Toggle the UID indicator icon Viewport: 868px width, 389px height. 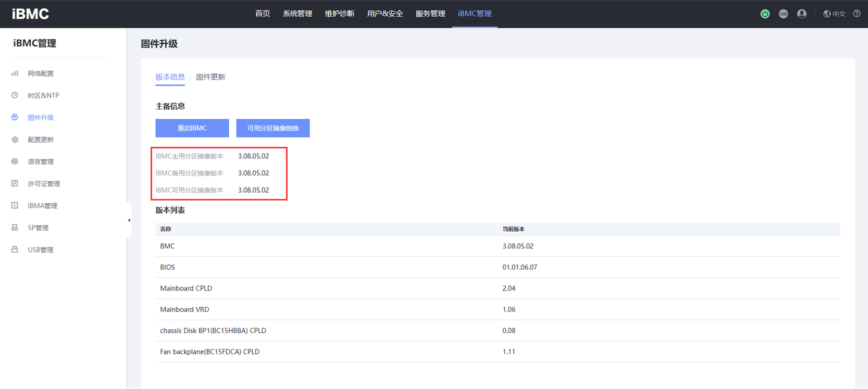(783, 14)
